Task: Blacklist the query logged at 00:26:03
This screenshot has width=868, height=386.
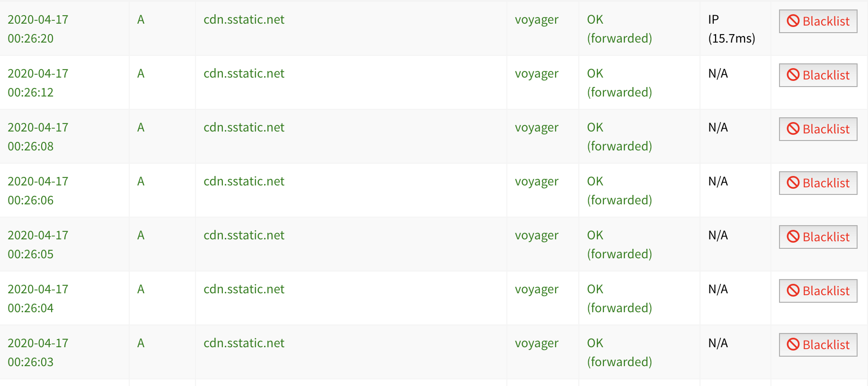Action: pyautogui.click(x=818, y=345)
